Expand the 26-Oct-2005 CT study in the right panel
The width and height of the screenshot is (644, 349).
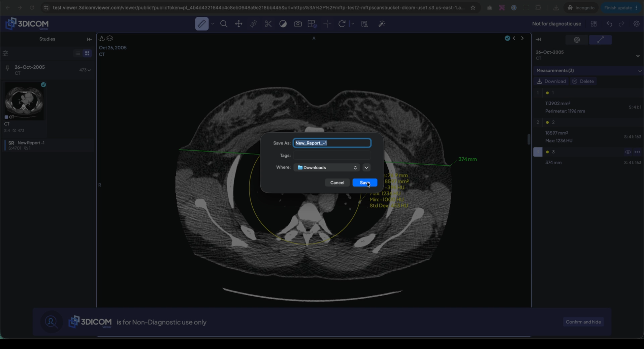tap(638, 56)
